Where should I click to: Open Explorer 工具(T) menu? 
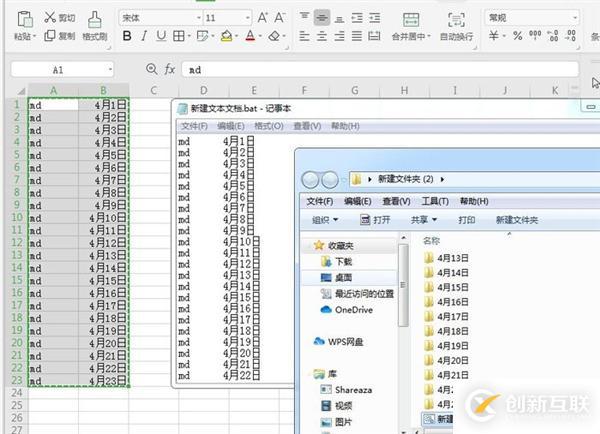pos(435,201)
